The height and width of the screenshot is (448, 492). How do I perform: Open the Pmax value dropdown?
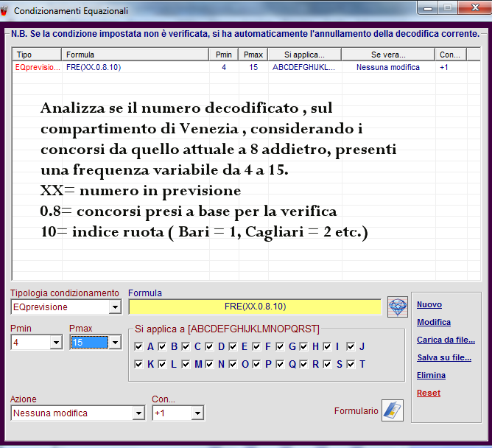[114, 342]
